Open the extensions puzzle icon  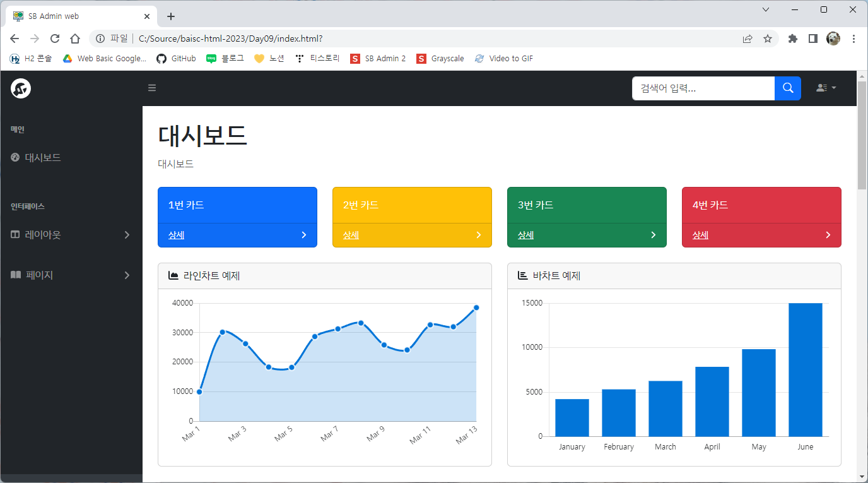(x=793, y=39)
